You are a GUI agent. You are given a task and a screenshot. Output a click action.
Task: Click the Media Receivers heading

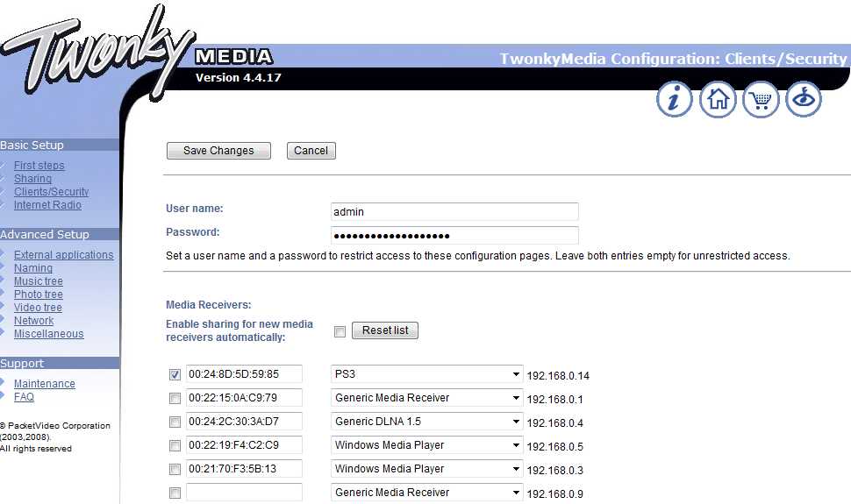(x=209, y=305)
